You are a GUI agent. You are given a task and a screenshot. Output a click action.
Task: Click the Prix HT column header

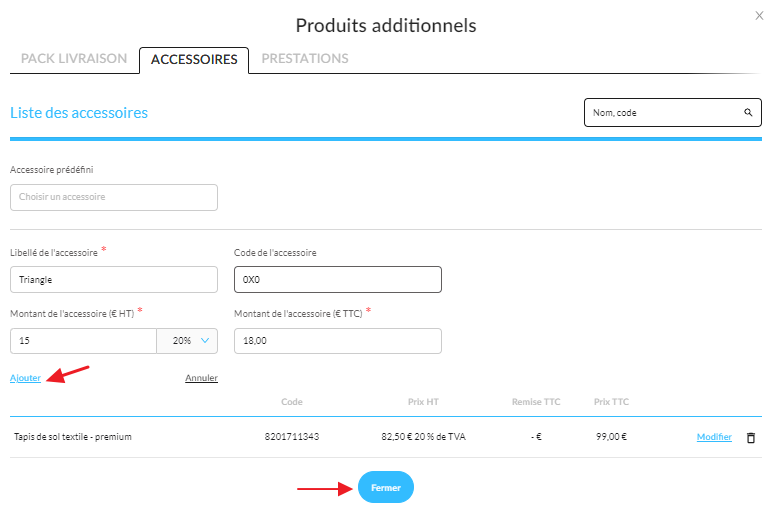tap(424, 402)
